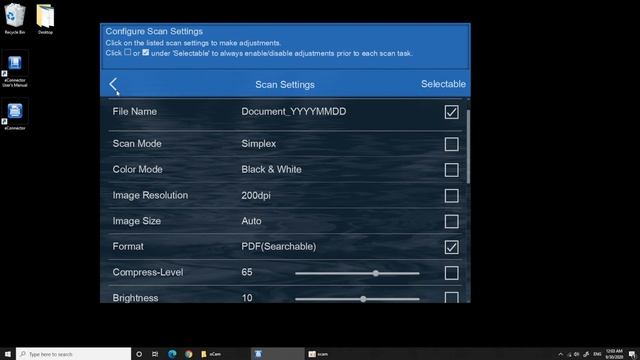The height and width of the screenshot is (360, 640).
Task: Click the Cortana circle icon
Action: coord(139,354)
